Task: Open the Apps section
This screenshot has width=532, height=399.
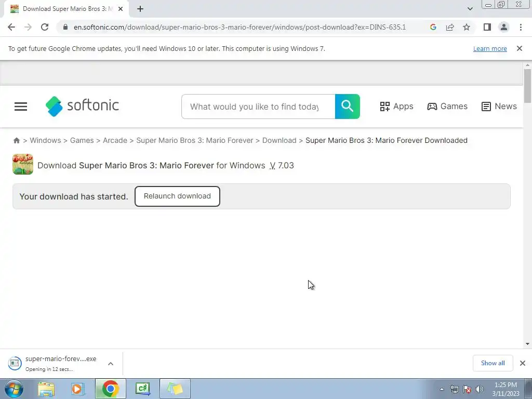Action: [396, 106]
